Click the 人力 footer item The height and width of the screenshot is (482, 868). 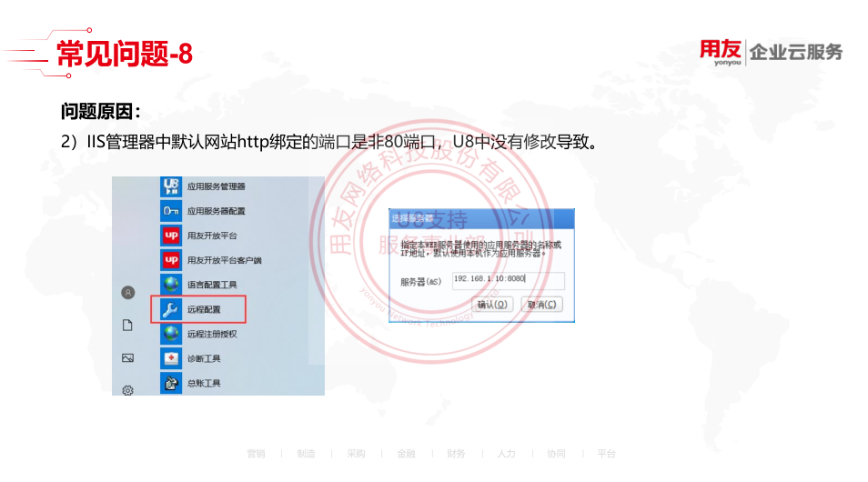click(x=506, y=454)
